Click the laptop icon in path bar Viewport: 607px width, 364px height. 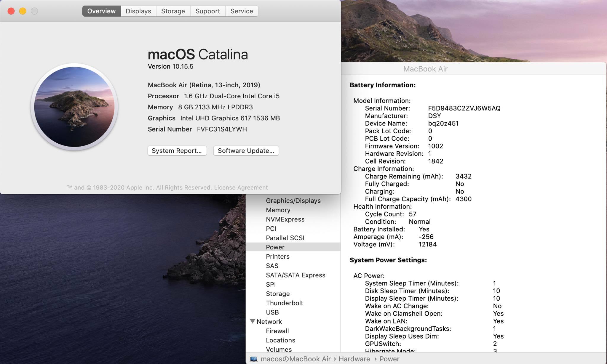coord(254,359)
